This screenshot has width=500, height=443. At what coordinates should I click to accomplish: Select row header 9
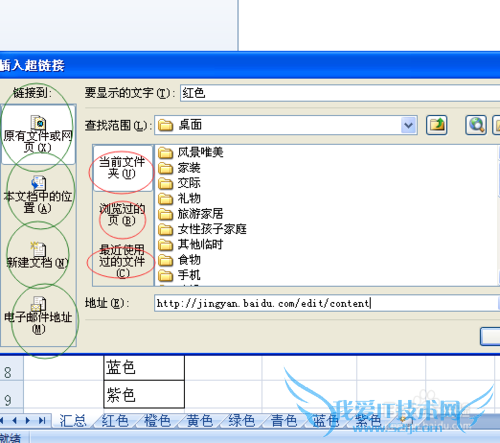click(x=11, y=395)
